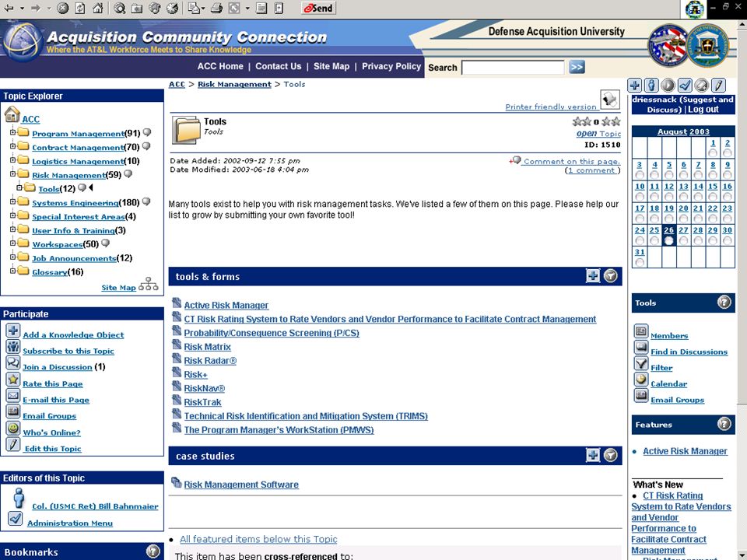Click inside the Search text field
Image resolution: width=747 pixels, height=560 pixels.
513,68
